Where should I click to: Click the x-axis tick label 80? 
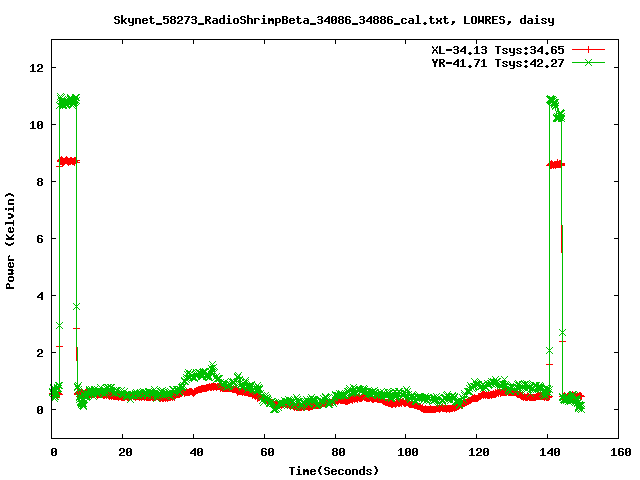pyautogui.click(x=338, y=452)
